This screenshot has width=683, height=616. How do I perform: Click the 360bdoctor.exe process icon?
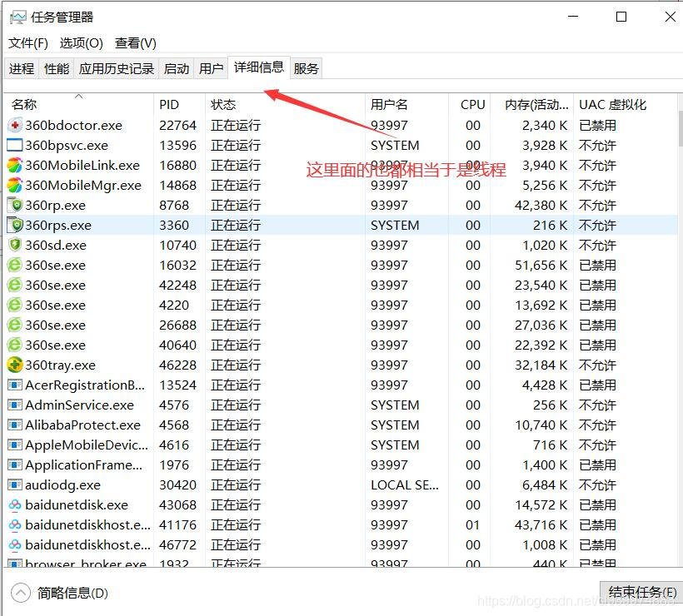pyautogui.click(x=15, y=126)
